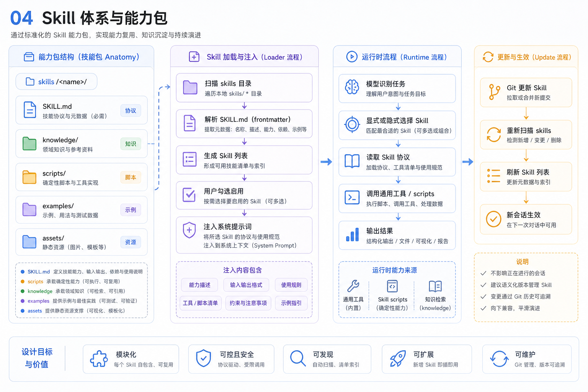588x392 pixels.
Task: Click the 向下兼容，平滑演进 checkmark
Action: 483,308
